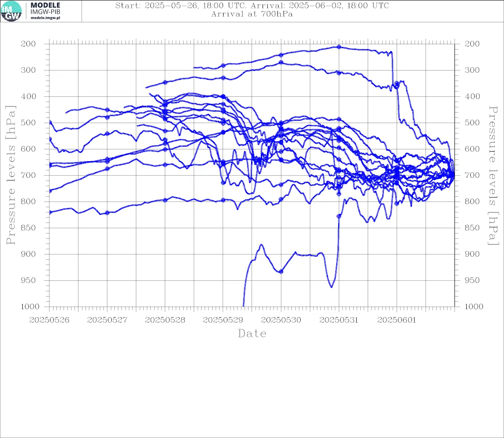Click the right axis 600 label
This screenshot has width=504, height=438.
pos(472,149)
